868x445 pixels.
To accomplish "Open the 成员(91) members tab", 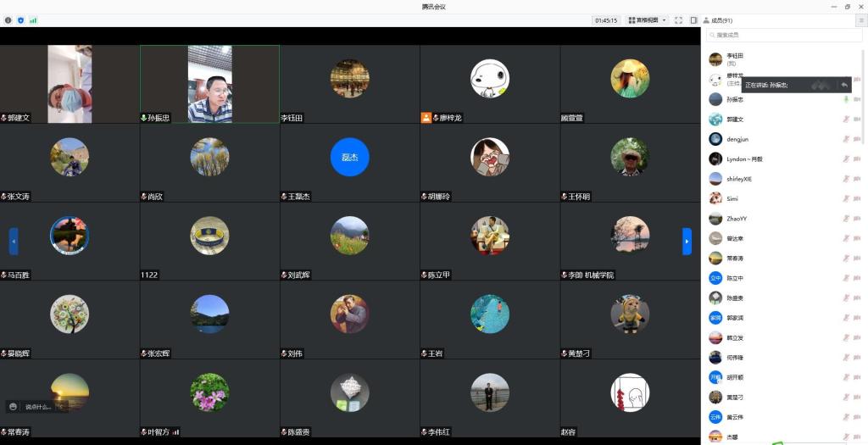I will point(717,20).
